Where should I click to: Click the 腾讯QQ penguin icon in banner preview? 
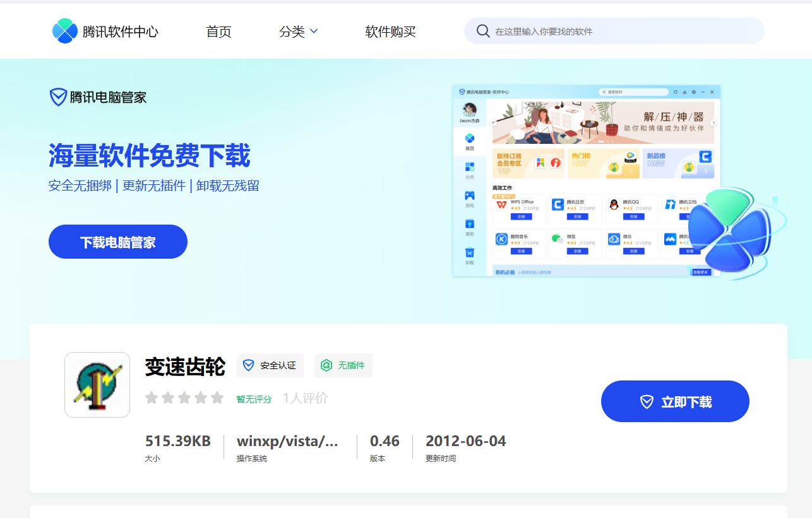(614, 204)
